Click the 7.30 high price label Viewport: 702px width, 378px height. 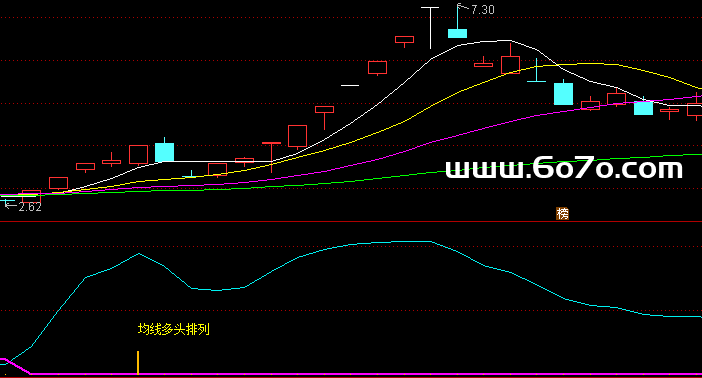click(x=483, y=10)
